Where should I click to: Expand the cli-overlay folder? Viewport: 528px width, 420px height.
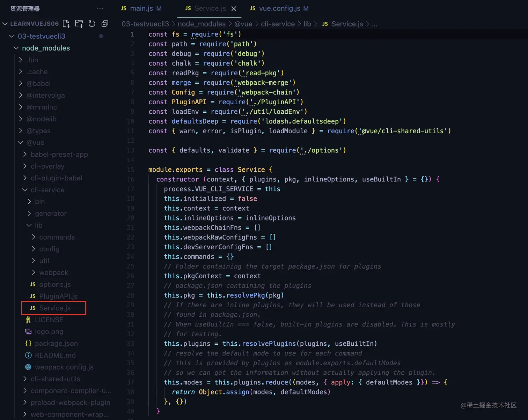point(25,166)
